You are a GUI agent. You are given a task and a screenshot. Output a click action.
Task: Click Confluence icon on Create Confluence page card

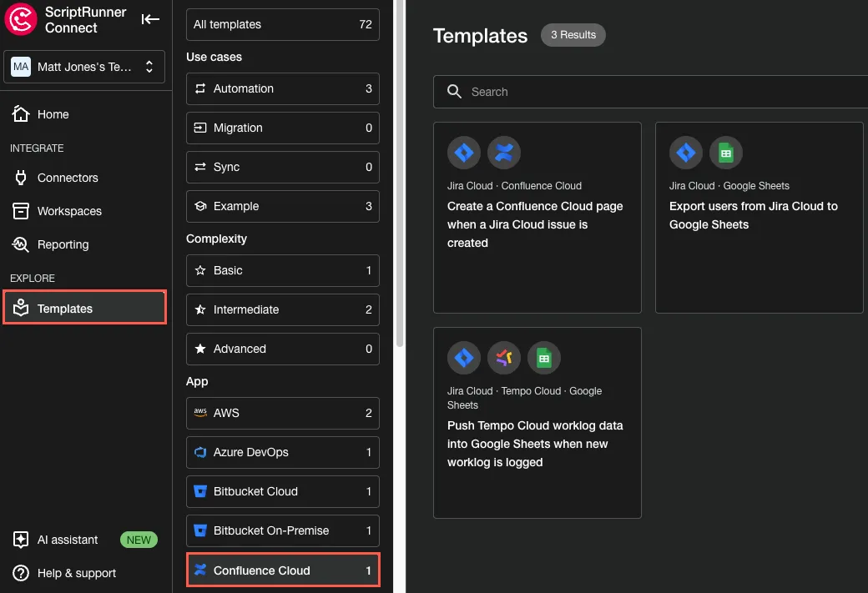coord(504,153)
